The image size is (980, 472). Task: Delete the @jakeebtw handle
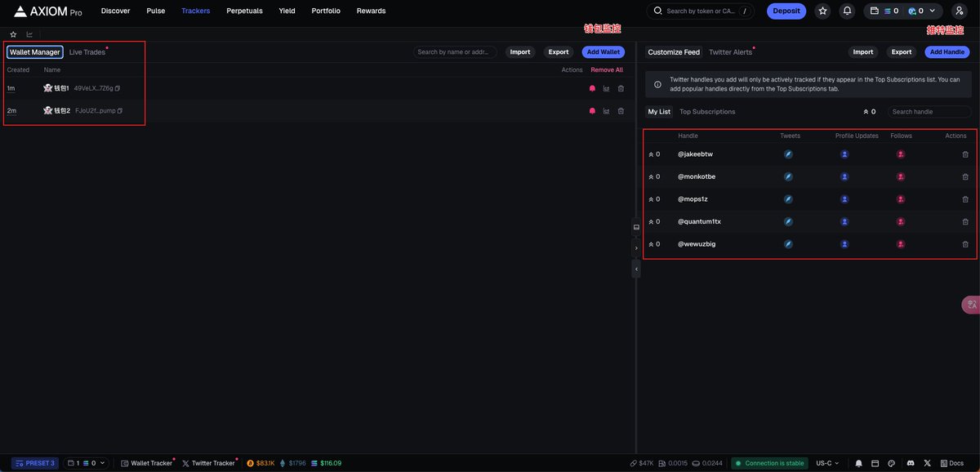point(965,154)
